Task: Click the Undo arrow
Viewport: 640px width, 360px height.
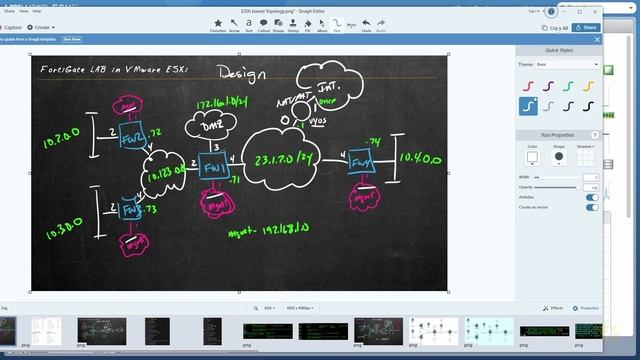Action: (x=367, y=25)
